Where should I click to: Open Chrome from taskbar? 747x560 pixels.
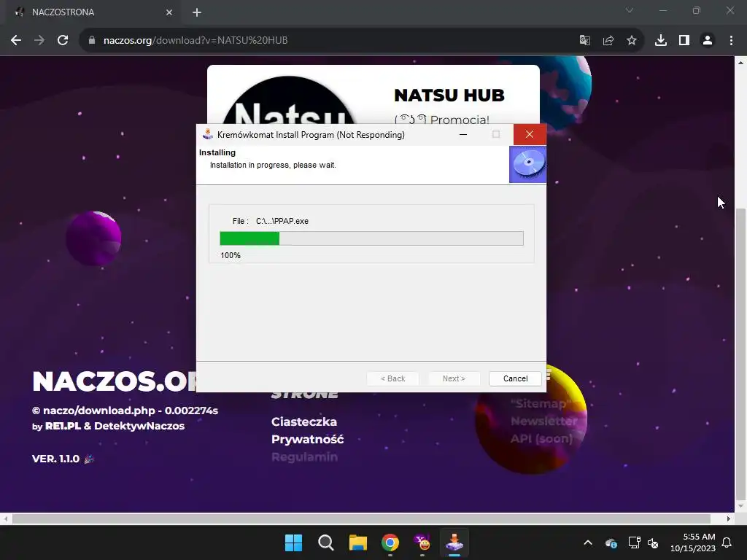(x=390, y=542)
